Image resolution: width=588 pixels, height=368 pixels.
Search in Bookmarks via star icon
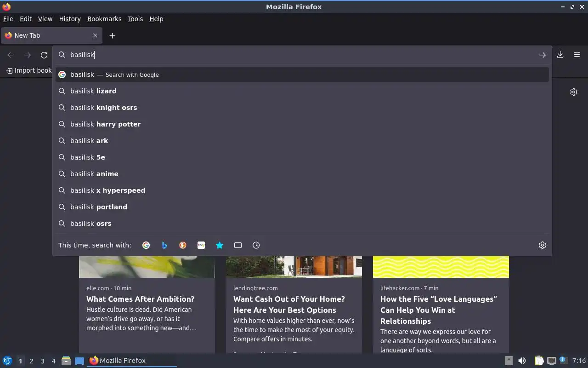(x=220, y=245)
